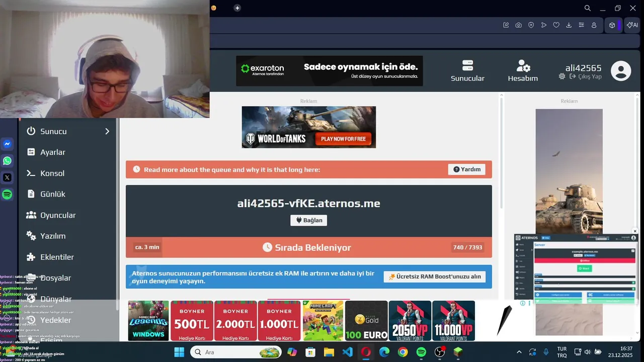The height and width of the screenshot is (362, 644).
Task: Click the Eklentiler puzzle-piece icon
Action: coord(31,257)
